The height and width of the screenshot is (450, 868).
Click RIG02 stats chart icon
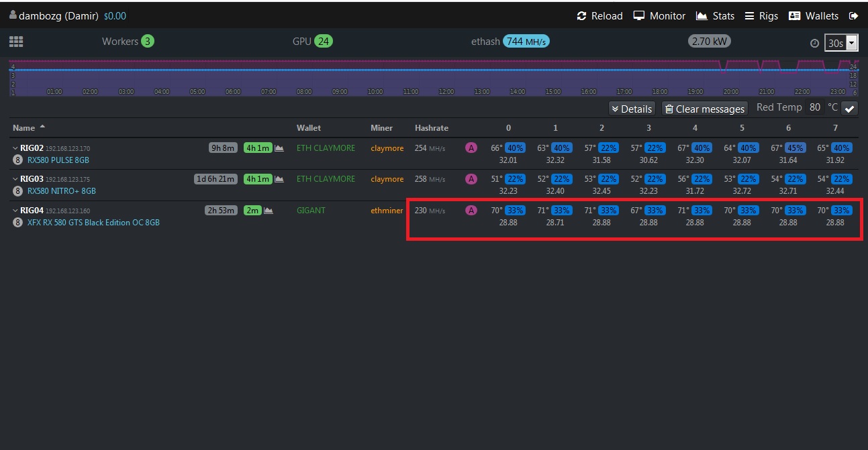[x=279, y=148]
